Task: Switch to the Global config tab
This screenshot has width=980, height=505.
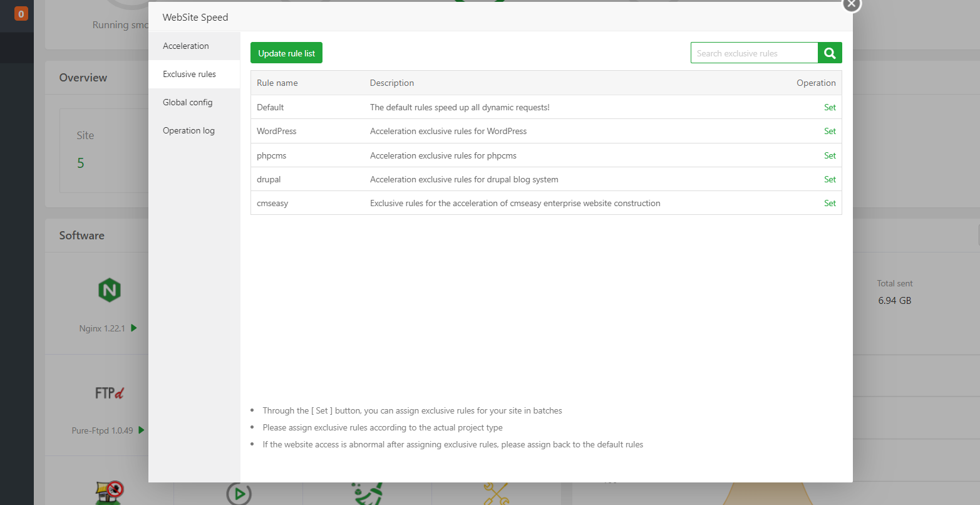Action: (188, 102)
